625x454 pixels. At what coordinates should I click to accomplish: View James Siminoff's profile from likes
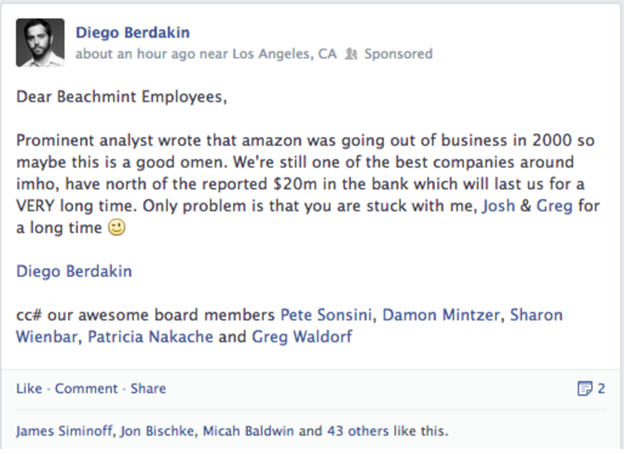point(60,432)
